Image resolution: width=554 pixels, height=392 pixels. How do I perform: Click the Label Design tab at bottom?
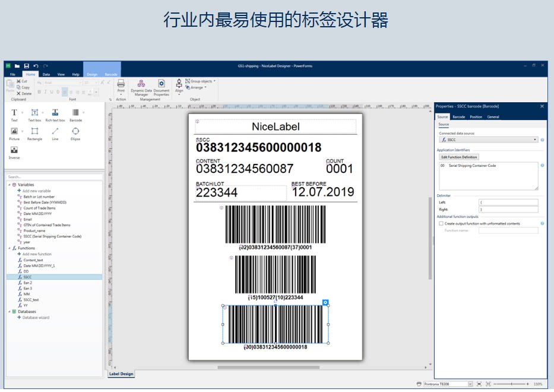(x=121, y=374)
